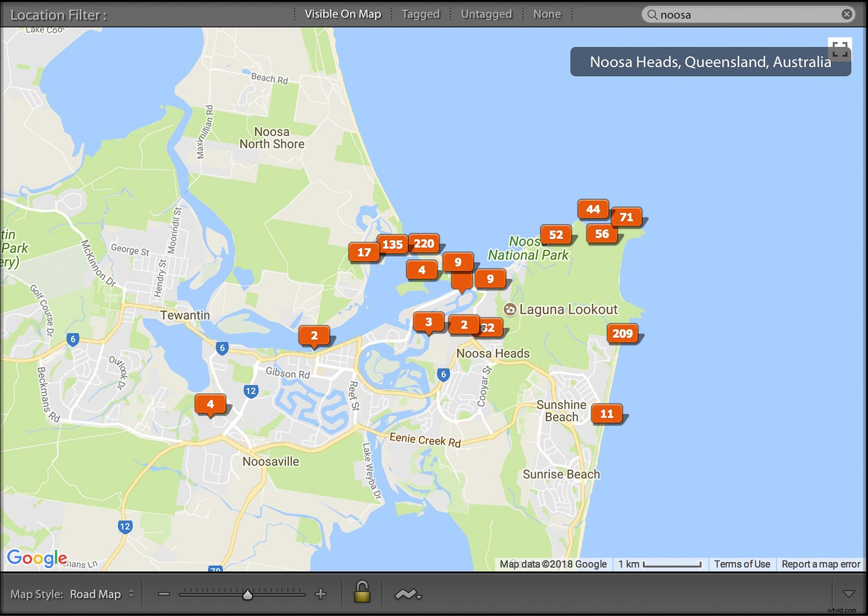The image size is (868, 616).
Task: Enable the Tagged location filter
Action: pyautogui.click(x=421, y=14)
